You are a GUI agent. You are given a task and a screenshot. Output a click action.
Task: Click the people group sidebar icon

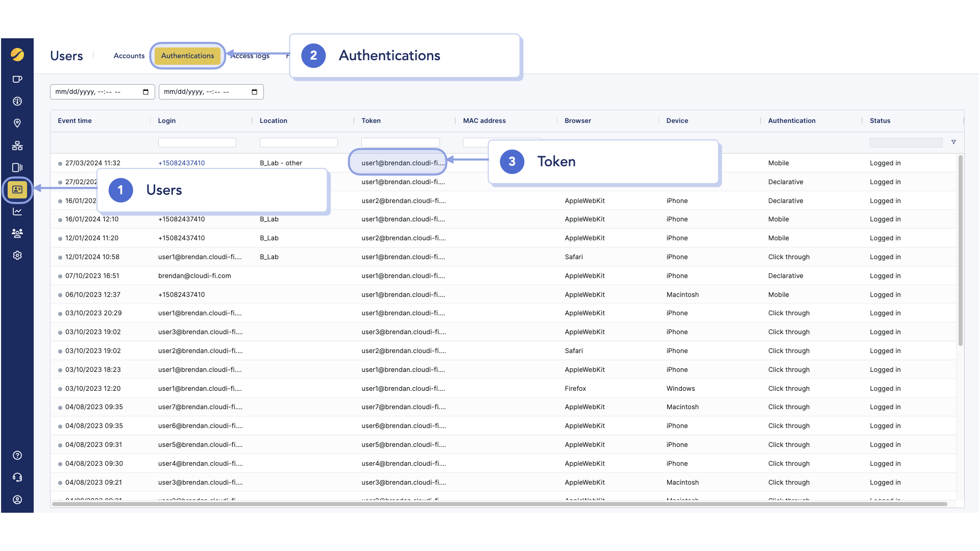pyautogui.click(x=17, y=233)
